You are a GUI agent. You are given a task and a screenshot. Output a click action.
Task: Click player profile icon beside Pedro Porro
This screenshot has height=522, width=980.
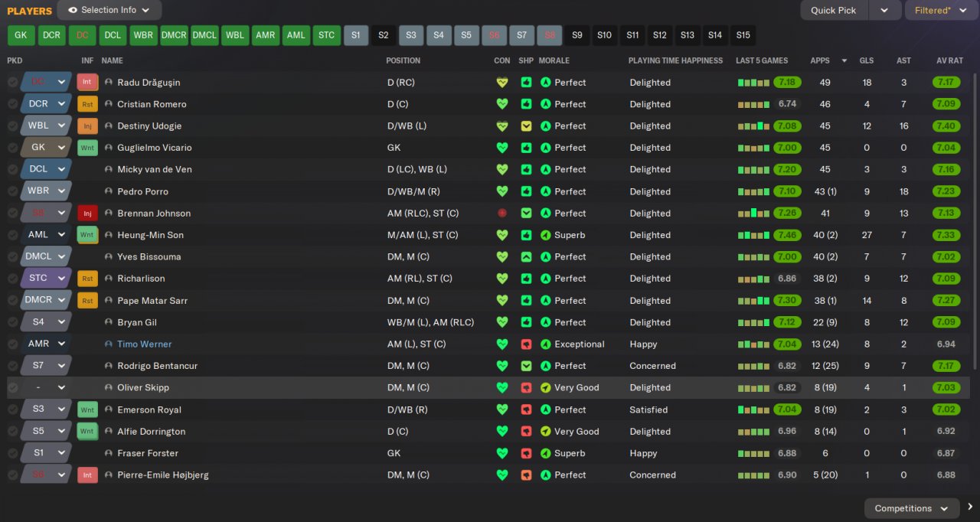pyautogui.click(x=109, y=191)
